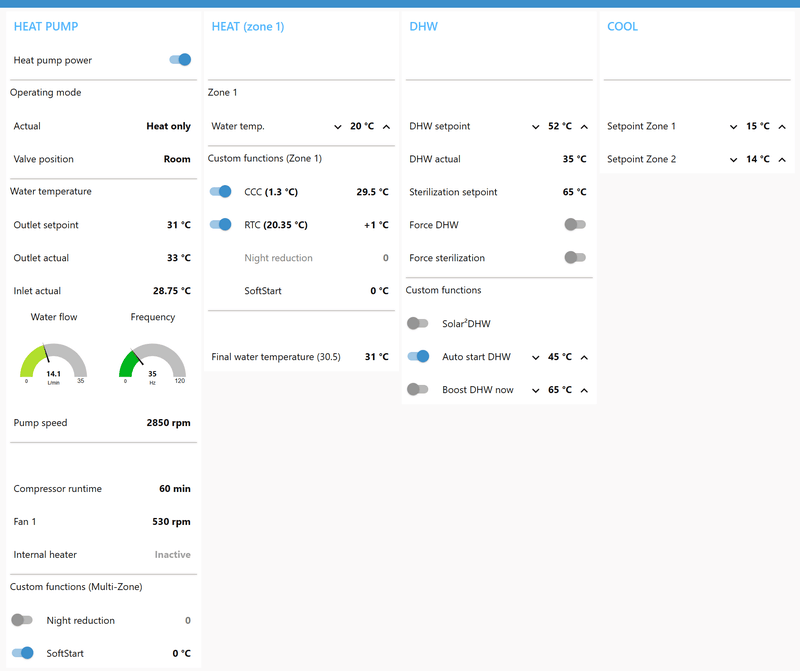The height and width of the screenshot is (671, 800).
Task: Toggle the Multi-Zone SoftStart switch
Action: point(22,653)
